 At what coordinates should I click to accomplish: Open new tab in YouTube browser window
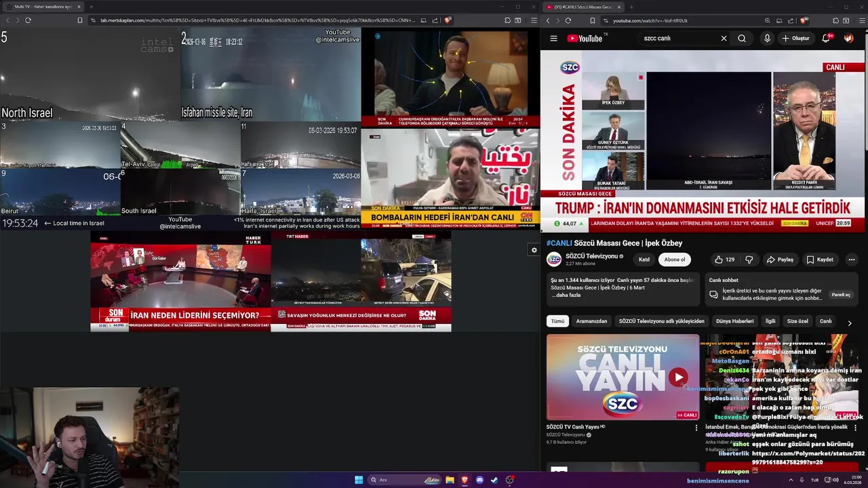pos(631,7)
